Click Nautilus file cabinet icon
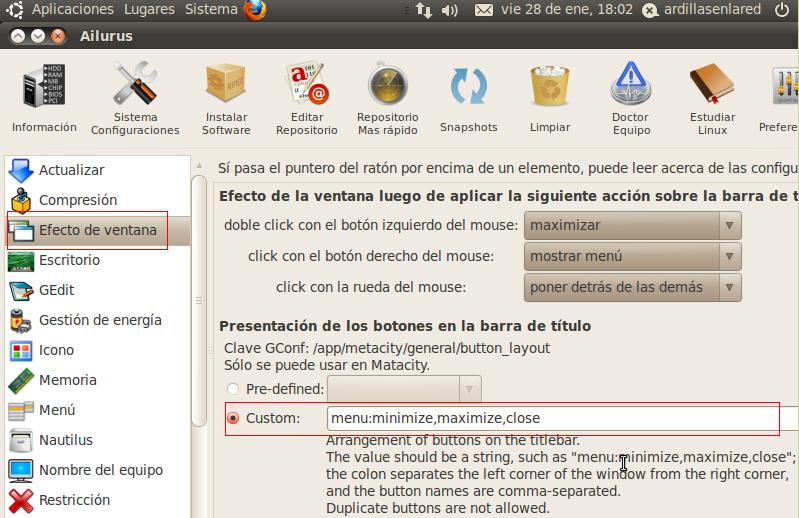This screenshot has height=518, width=799. click(x=21, y=441)
